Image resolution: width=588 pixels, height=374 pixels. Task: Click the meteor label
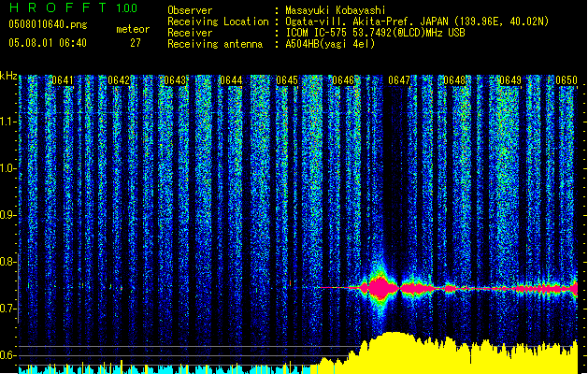[x=133, y=29]
